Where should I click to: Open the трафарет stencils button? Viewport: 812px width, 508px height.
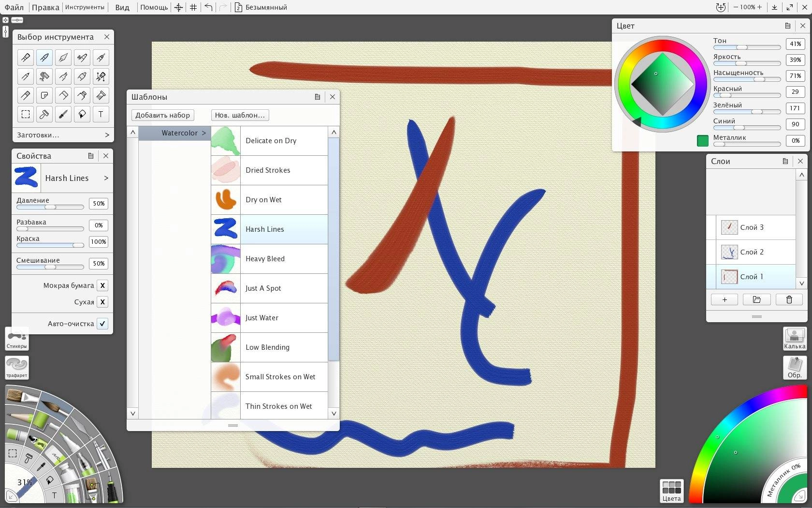[17, 368]
